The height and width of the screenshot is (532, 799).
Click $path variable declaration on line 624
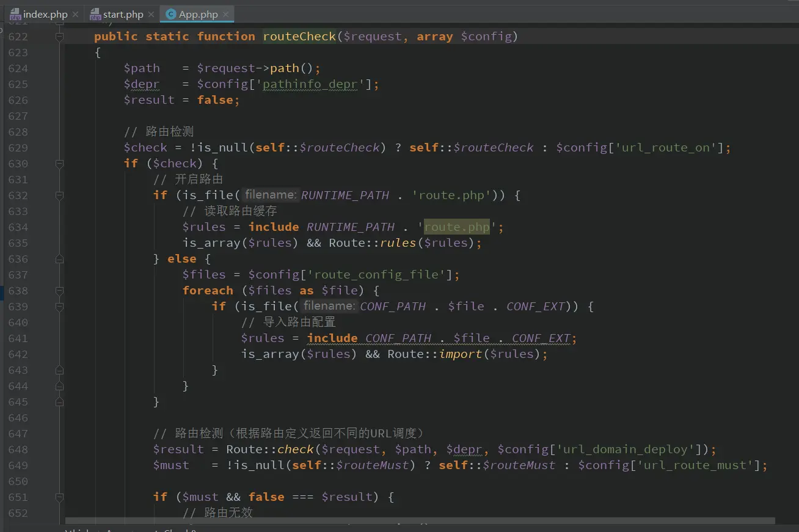142,68
